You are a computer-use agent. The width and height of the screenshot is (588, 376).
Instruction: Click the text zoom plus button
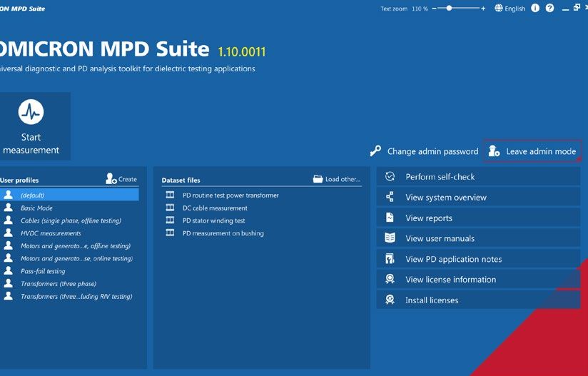pyautogui.click(x=483, y=9)
